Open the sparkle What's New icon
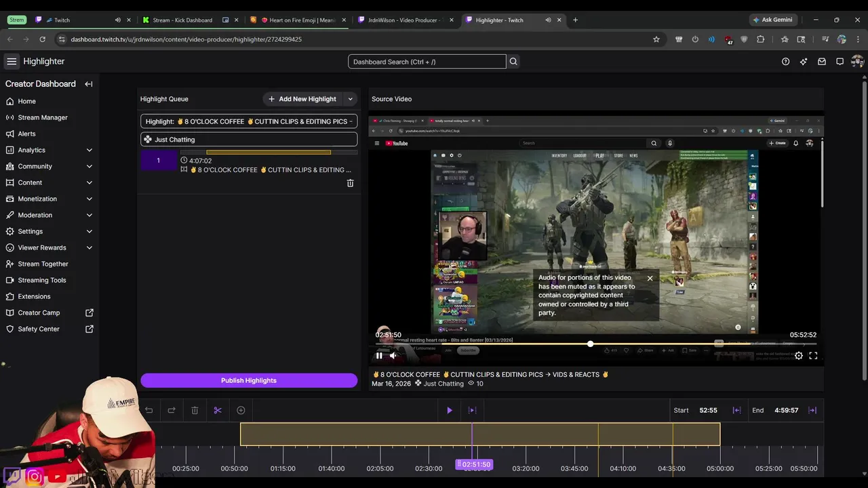 [x=804, y=62]
